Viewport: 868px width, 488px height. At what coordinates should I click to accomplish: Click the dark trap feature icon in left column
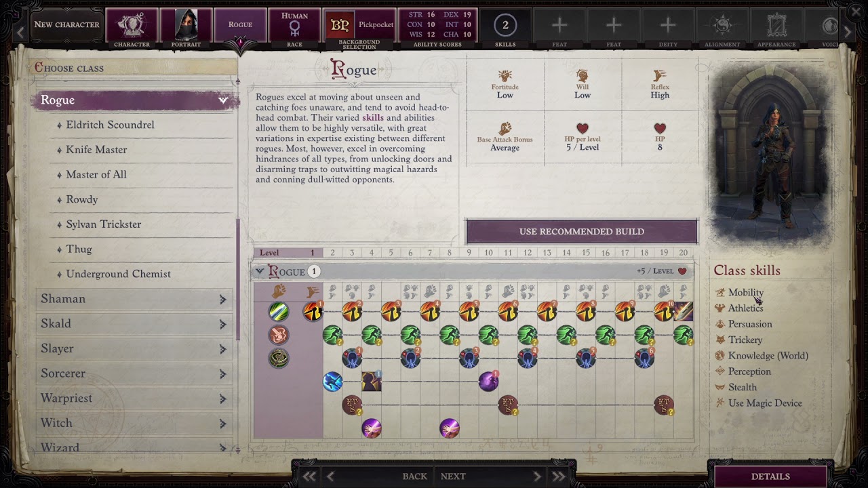point(279,358)
